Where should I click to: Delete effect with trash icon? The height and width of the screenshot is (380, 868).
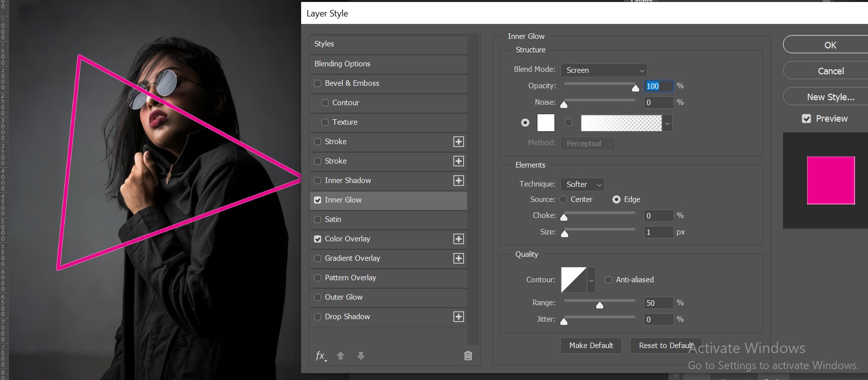click(468, 356)
